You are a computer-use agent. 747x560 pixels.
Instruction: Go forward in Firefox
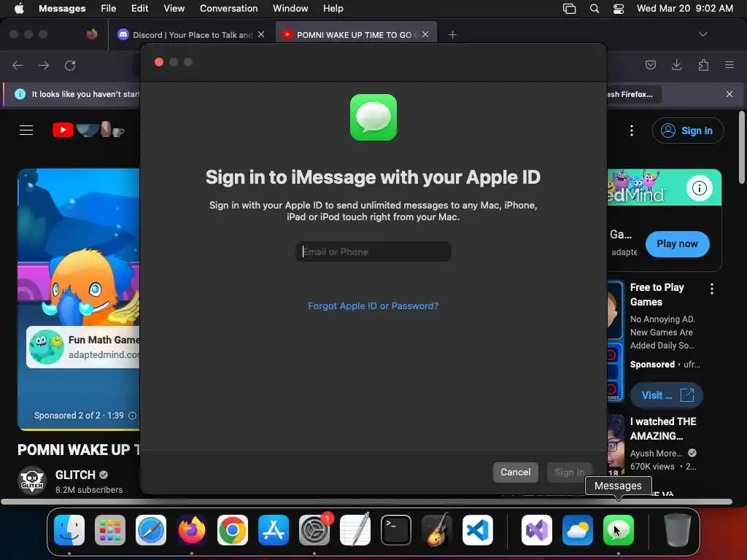tap(44, 65)
